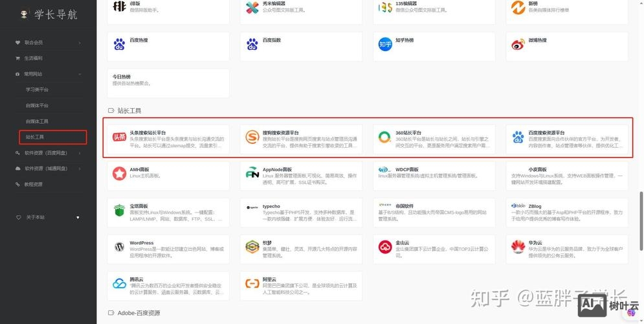Open the 宝塔面板 green tower icon
The image size is (644, 324).
coord(119,210)
